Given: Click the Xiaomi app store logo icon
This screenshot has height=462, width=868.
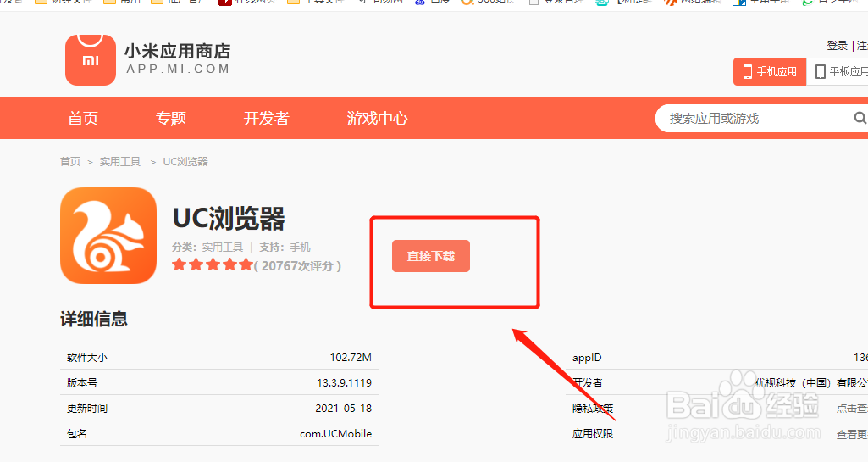Looking at the screenshot, I should [x=91, y=60].
